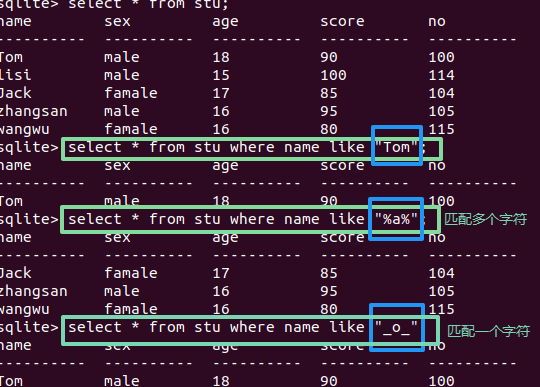
Task: Click the quoted "Tom" pattern in the like query
Action: pyautogui.click(x=396, y=147)
